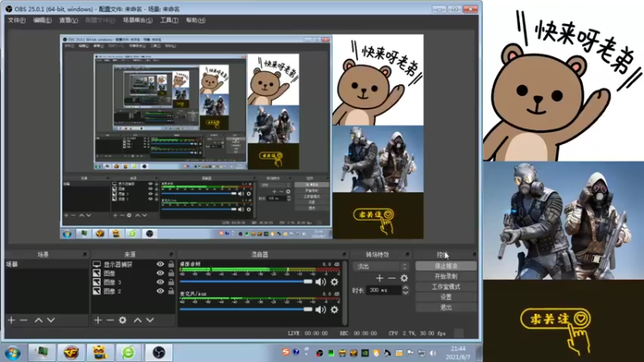Screen dimensions: 644x362
Task: Toggle visibility of the 图像 2 source
Action: [x=160, y=291]
